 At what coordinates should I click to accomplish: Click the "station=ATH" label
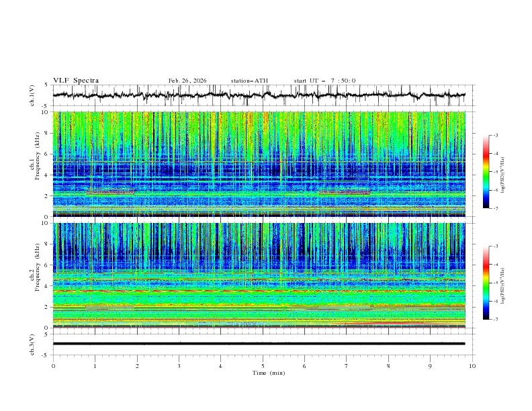tap(249, 81)
